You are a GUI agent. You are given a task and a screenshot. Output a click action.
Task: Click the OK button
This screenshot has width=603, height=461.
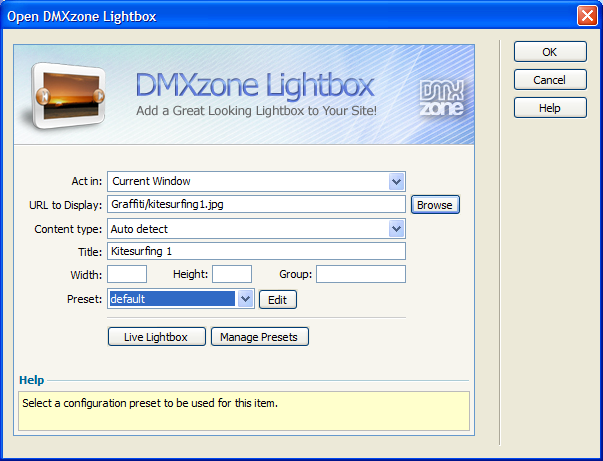pos(550,52)
